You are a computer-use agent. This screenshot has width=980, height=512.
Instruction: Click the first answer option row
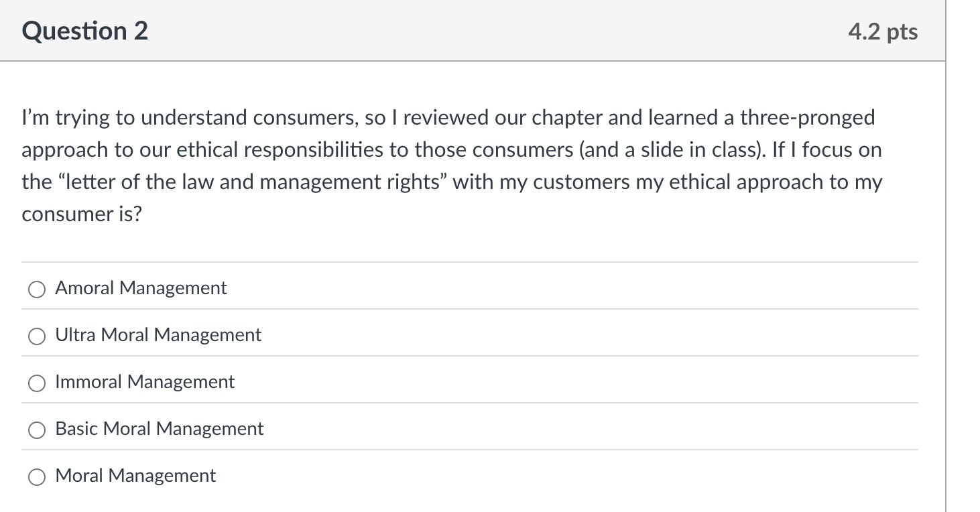click(x=469, y=288)
